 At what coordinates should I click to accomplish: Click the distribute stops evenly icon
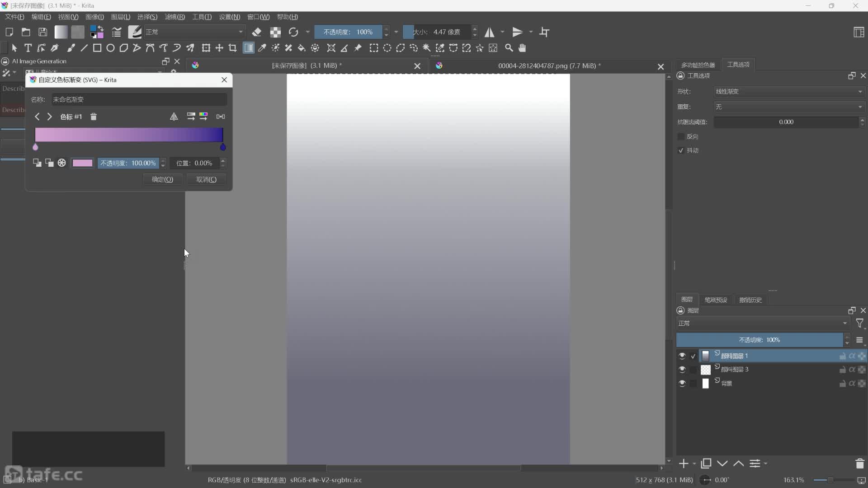point(221,117)
